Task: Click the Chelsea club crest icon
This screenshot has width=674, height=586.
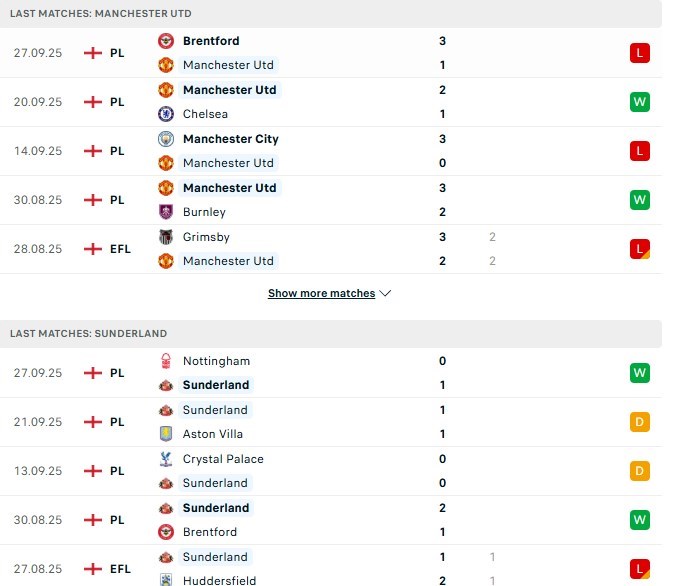Action: click(166, 114)
